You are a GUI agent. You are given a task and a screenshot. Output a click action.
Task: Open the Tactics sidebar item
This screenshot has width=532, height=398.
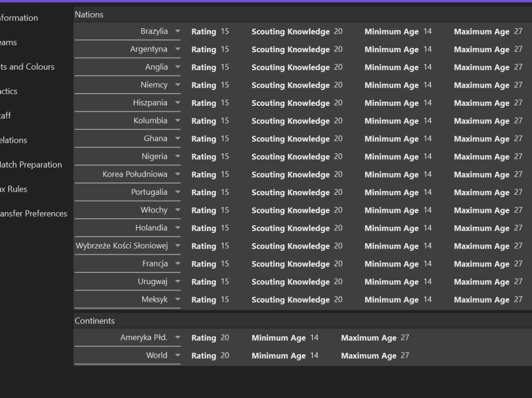[x=9, y=92]
